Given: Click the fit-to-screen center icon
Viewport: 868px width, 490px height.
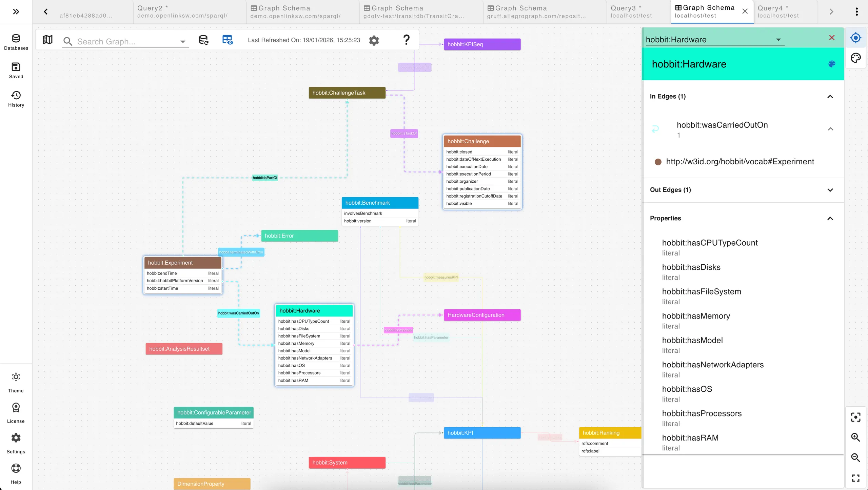Looking at the screenshot, I should [x=856, y=417].
